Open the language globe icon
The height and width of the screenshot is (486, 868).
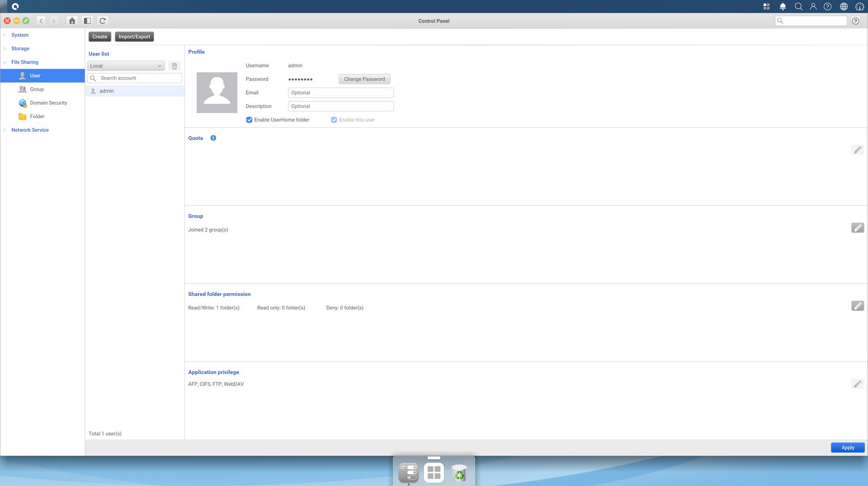point(844,6)
